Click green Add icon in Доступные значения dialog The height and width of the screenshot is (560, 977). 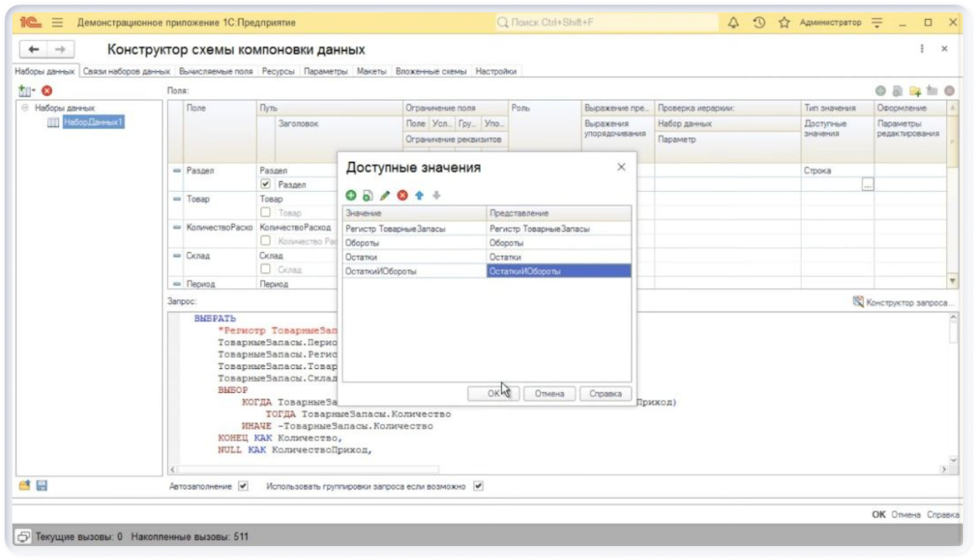pyautogui.click(x=351, y=196)
